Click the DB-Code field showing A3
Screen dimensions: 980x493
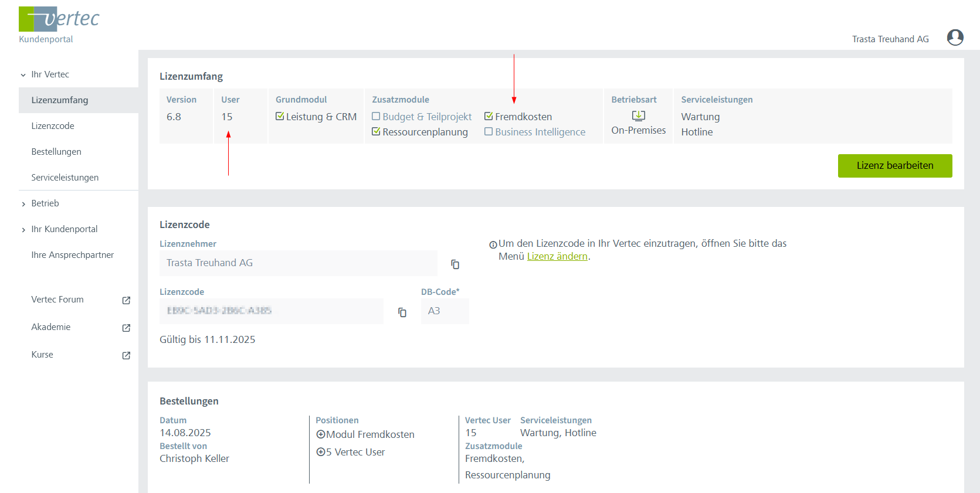[445, 311]
